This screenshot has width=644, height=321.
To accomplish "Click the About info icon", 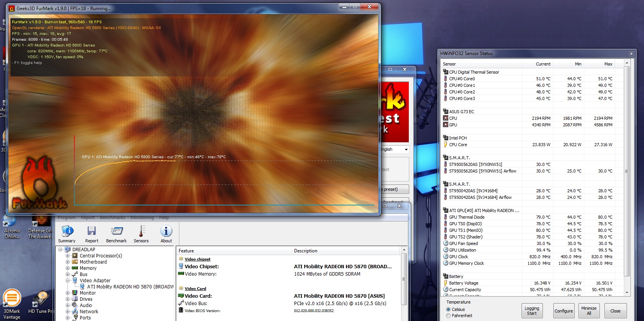I will pos(166,234).
